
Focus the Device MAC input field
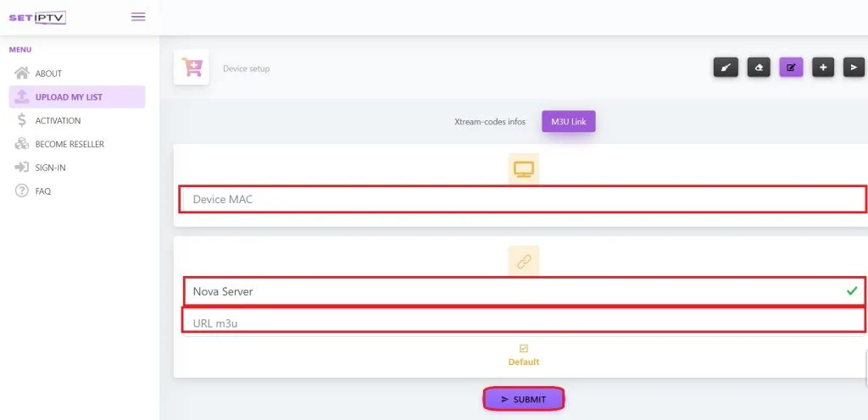click(522, 199)
